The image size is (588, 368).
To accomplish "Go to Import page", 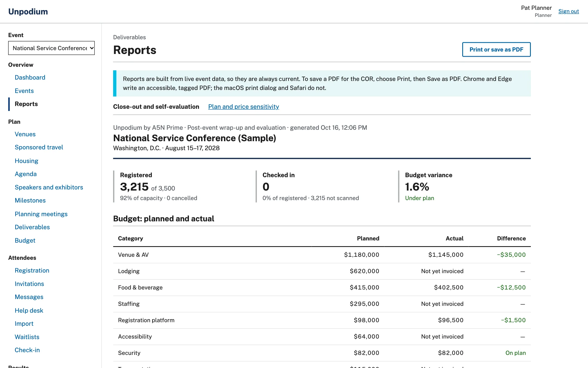I will pyautogui.click(x=24, y=324).
